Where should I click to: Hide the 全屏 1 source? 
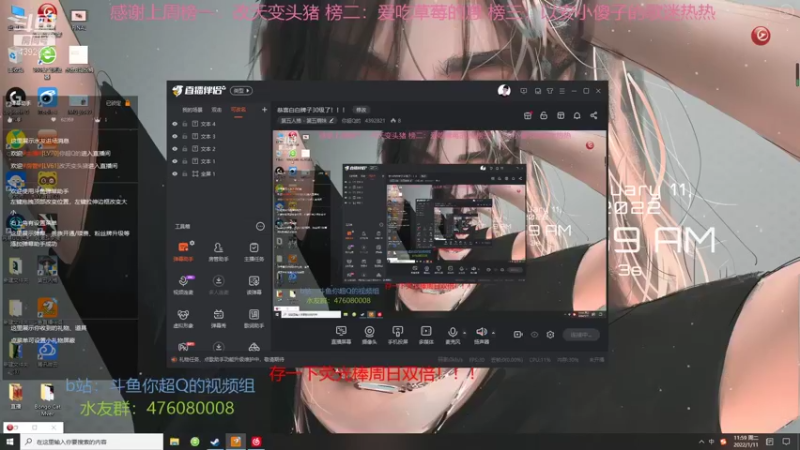[x=175, y=174]
